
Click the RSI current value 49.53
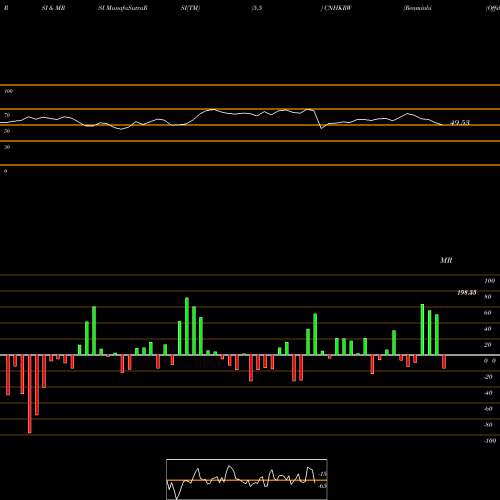[460, 122]
